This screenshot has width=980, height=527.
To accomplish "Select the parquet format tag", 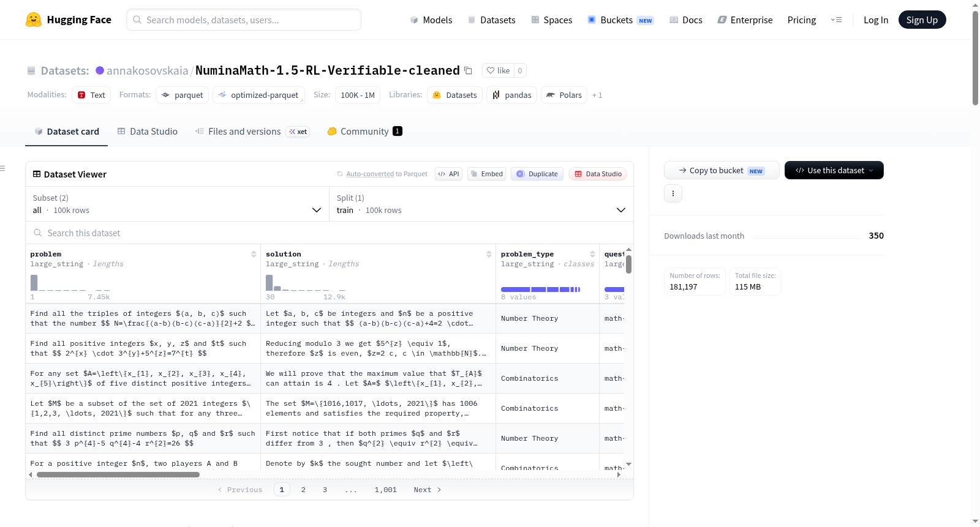I will click(183, 95).
